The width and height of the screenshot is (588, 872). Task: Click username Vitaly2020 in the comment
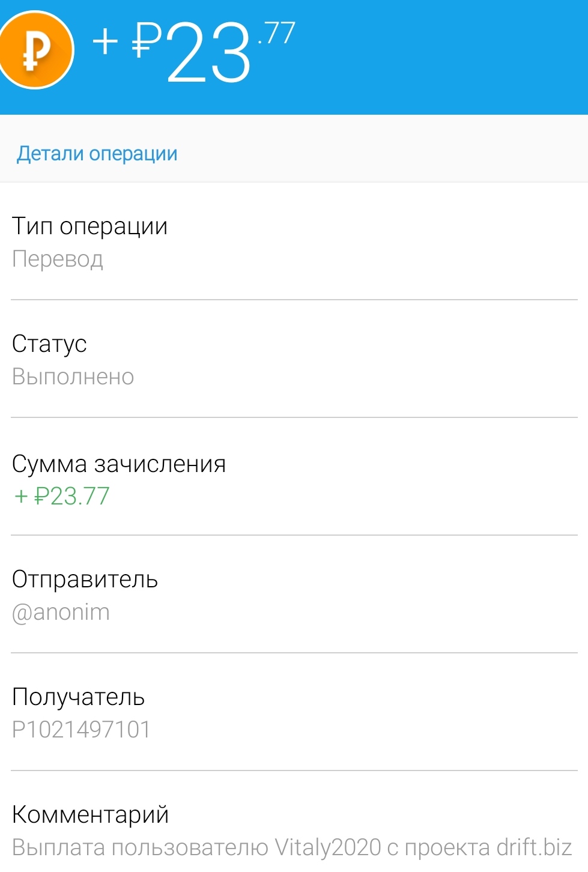328,847
